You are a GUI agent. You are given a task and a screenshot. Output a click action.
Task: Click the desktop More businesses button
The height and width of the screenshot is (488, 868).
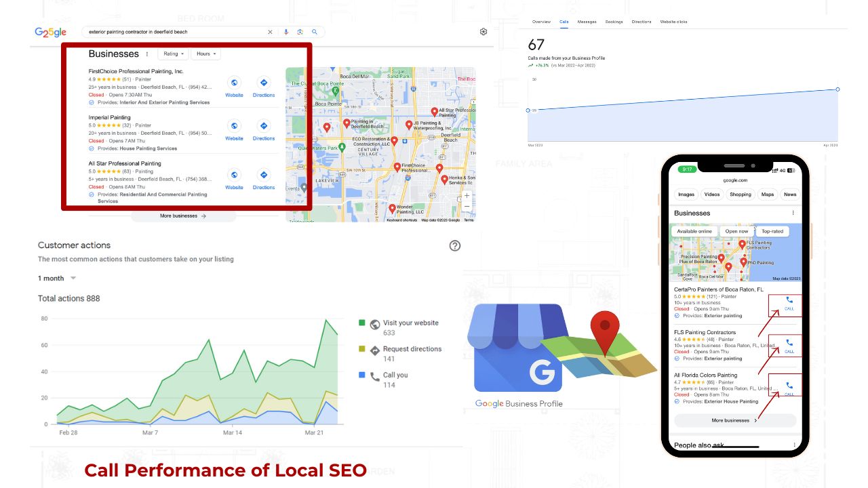point(183,216)
